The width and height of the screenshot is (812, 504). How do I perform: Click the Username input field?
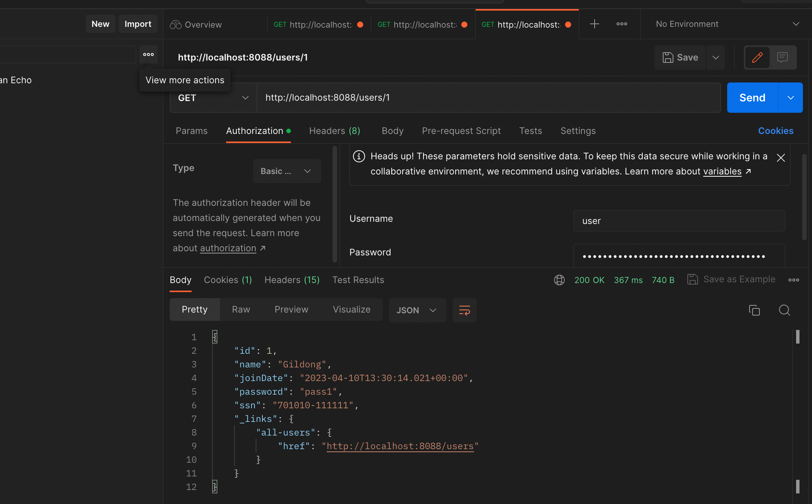click(x=679, y=221)
